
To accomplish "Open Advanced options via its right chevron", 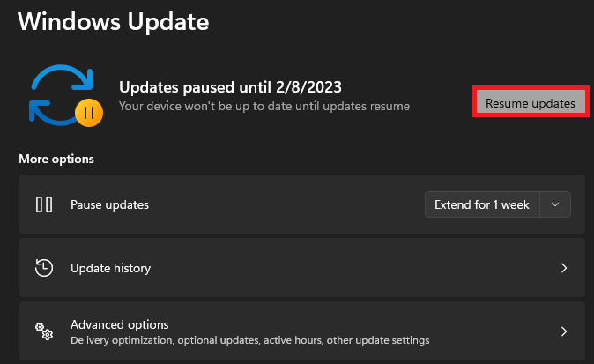I will pos(563,331).
